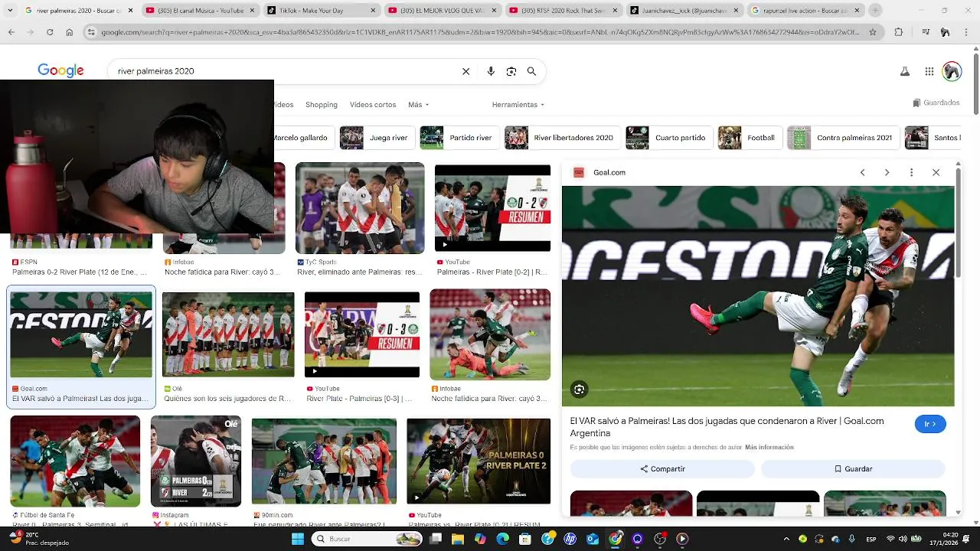Select the River libertadores 2020 chip
Image resolution: width=980 pixels, height=551 pixels.
pos(561,138)
